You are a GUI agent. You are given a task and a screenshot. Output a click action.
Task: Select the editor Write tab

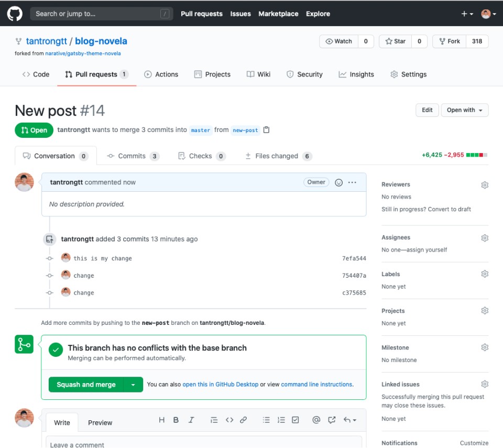(x=62, y=423)
